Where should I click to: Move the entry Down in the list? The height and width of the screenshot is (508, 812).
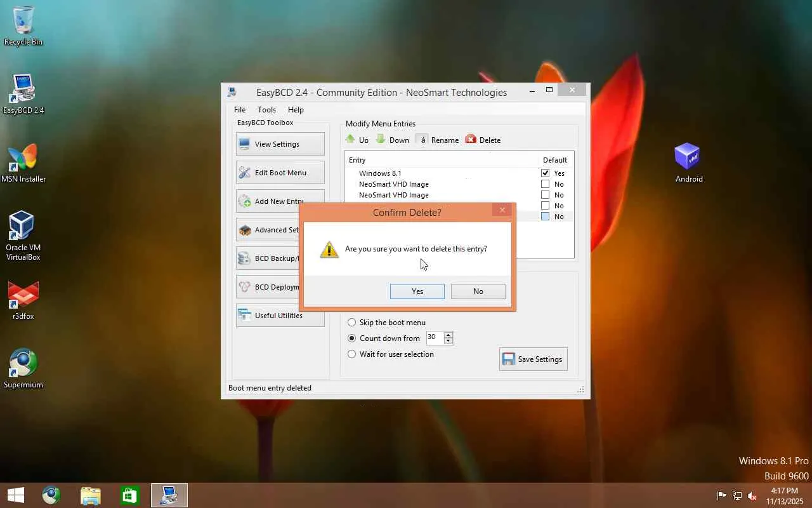[392, 140]
